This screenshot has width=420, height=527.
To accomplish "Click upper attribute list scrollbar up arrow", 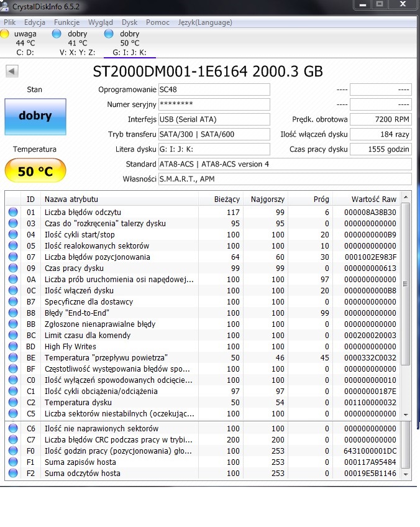I will pyautogui.click(x=406, y=197).
